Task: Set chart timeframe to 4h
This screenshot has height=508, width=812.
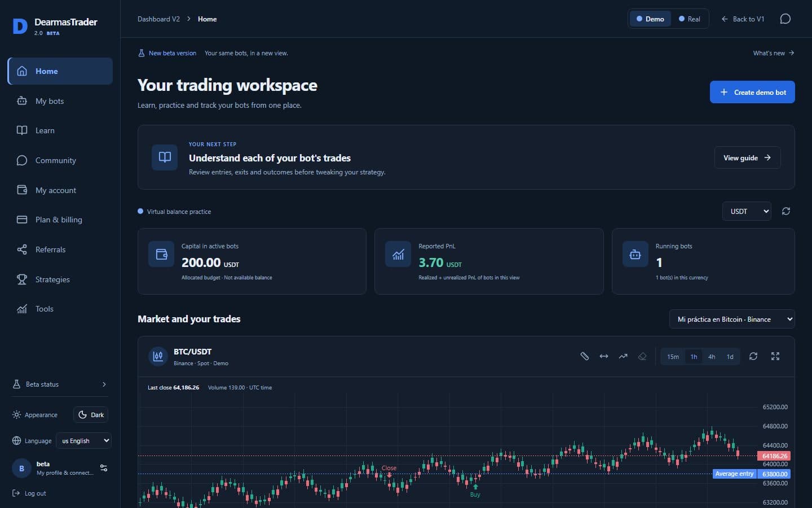Action: (712, 357)
